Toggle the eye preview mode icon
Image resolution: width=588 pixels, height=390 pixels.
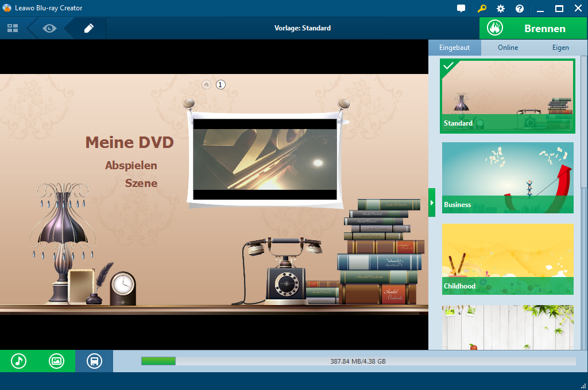point(49,28)
